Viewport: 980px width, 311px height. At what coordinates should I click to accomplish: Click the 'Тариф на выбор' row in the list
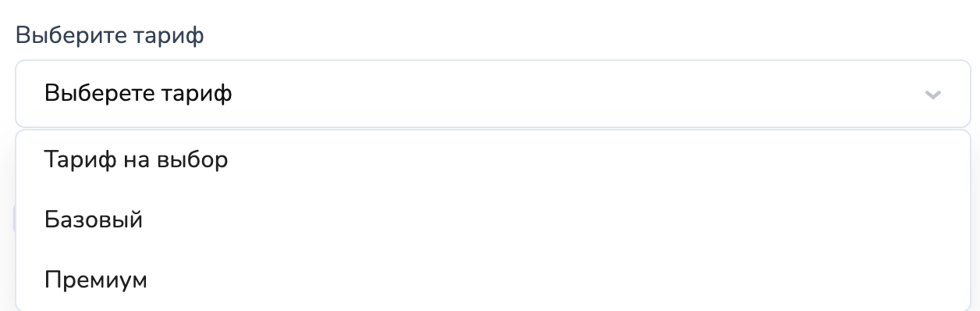click(493, 159)
